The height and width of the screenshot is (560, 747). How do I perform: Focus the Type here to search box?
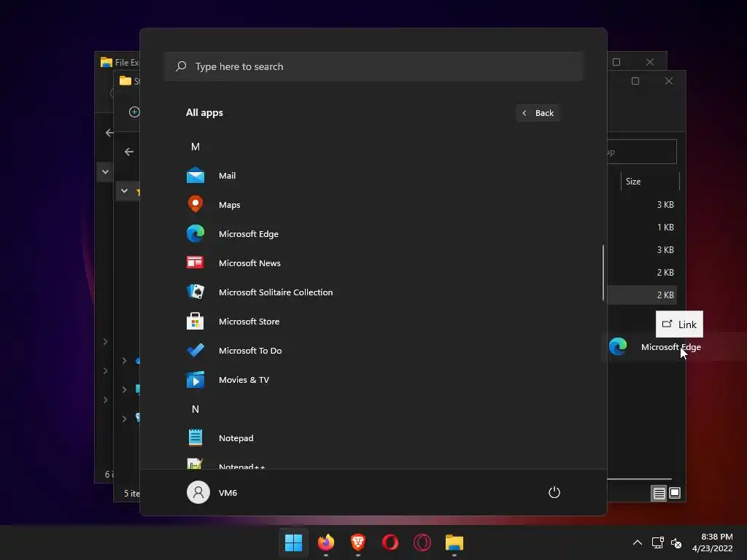click(x=373, y=66)
